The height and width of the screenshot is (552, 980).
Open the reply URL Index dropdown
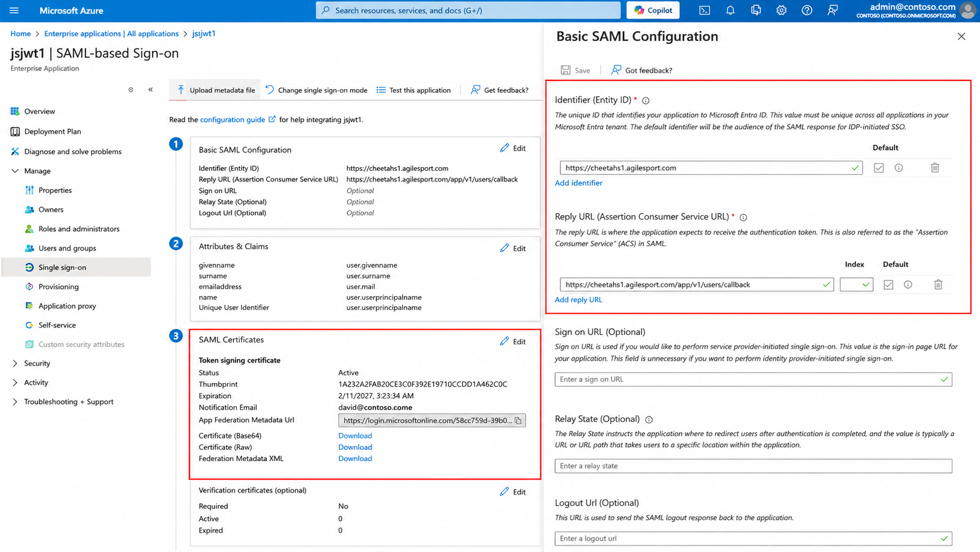(856, 285)
